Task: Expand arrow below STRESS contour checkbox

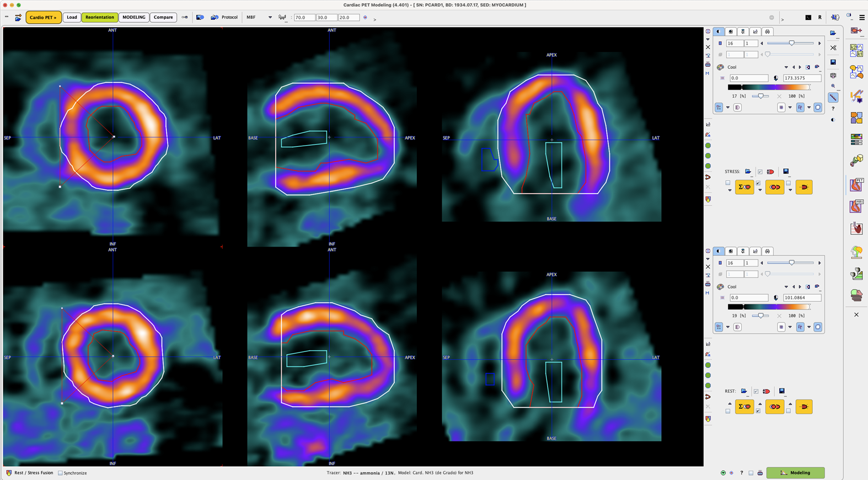Action: tap(760, 190)
